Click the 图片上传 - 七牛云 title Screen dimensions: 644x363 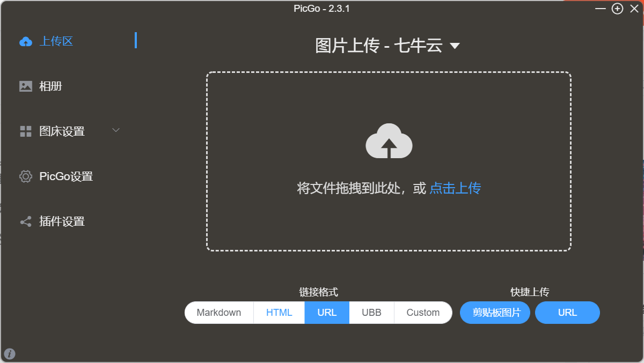tap(378, 46)
